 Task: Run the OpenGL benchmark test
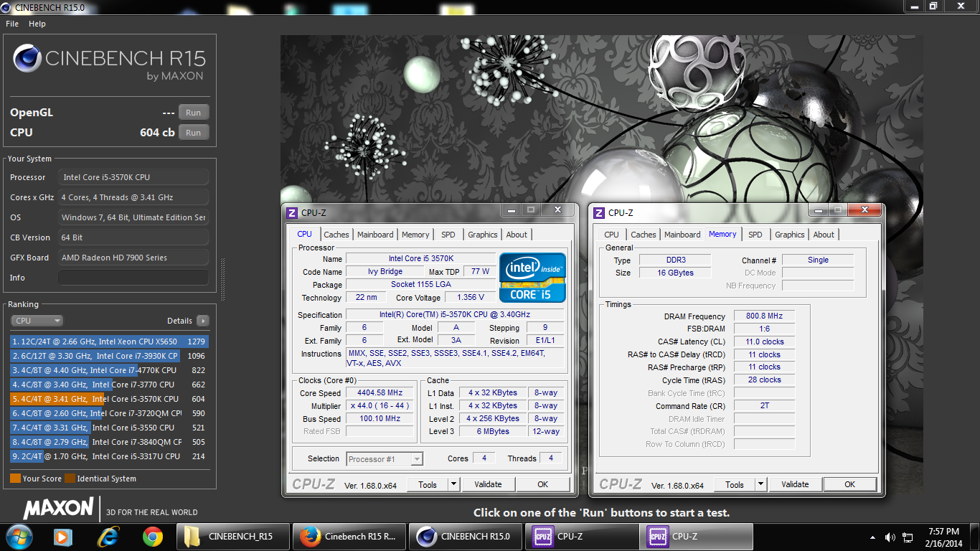click(x=194, y=113)
